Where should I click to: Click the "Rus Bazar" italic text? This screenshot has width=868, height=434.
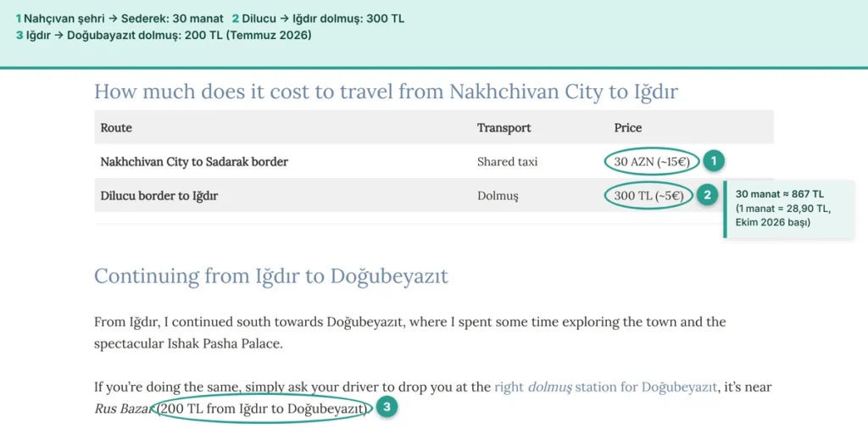coord(125,409)
